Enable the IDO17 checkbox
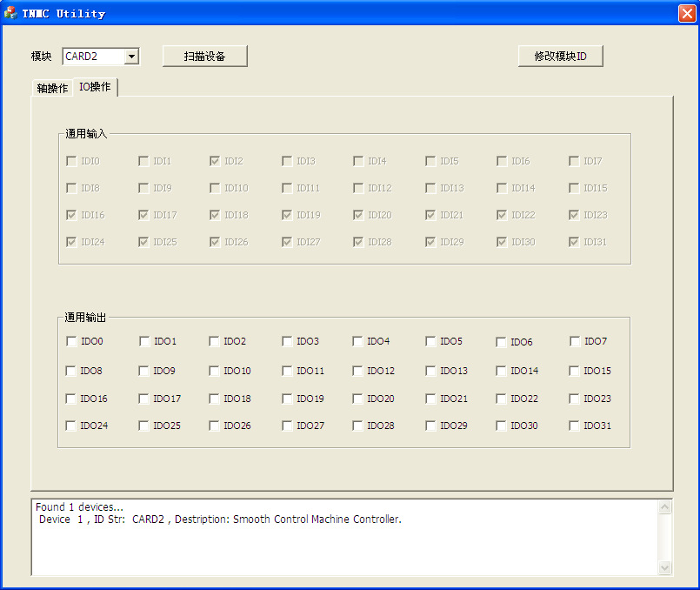This screenshot has width=700, height=590. pos(143,399)
